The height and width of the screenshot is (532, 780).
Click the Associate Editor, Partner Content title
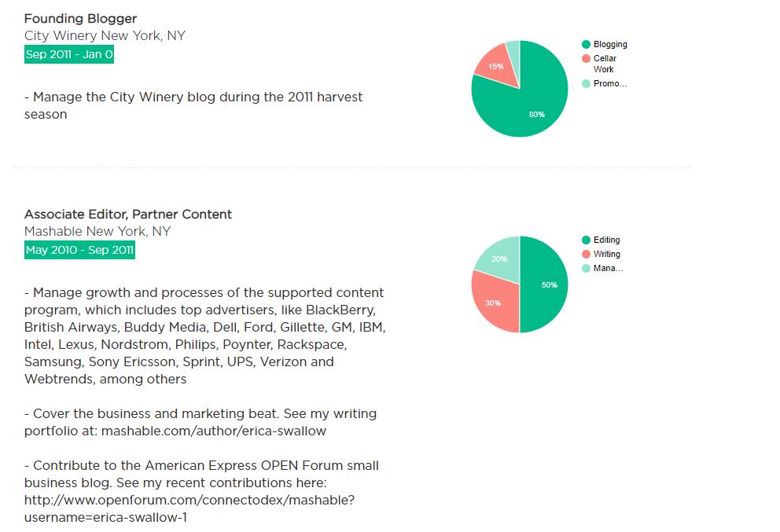pyautogui.click(x=128, y=215)
